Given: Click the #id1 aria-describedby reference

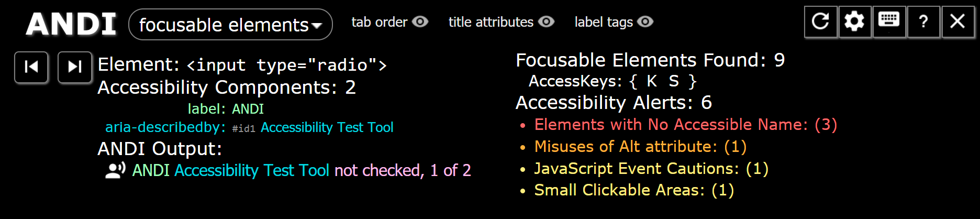Looking at the screenshot, I should pyautogui.click(x=243, y=128).
